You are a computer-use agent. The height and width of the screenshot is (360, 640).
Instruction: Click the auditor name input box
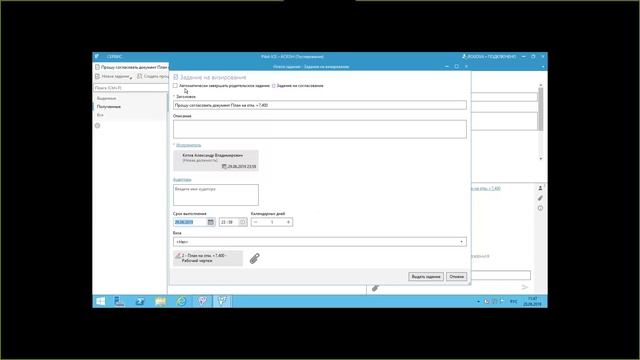pyautogui.click(x=216, y=195)
